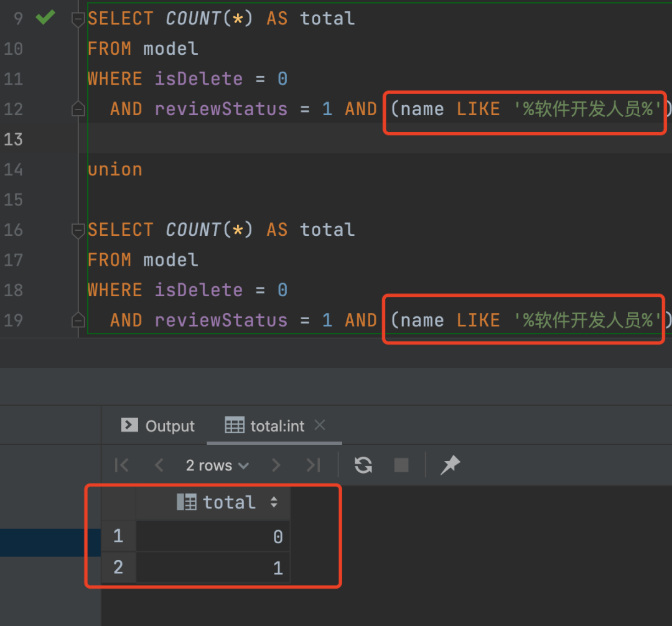Collapse the second SELECT block at line 16
Viewport: 672px width, 626px height.
pyautogui.click(x=78, y=230)
